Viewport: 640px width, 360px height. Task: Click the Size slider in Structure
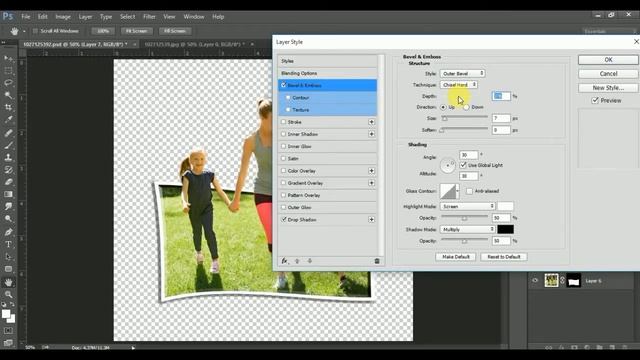click(x=464, y=118)
